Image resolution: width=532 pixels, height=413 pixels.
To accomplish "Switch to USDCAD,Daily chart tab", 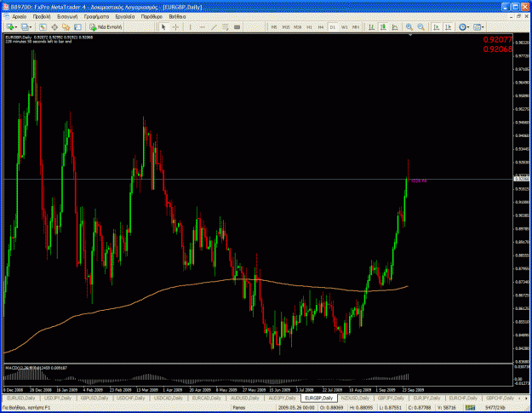I will coord(169,398).
